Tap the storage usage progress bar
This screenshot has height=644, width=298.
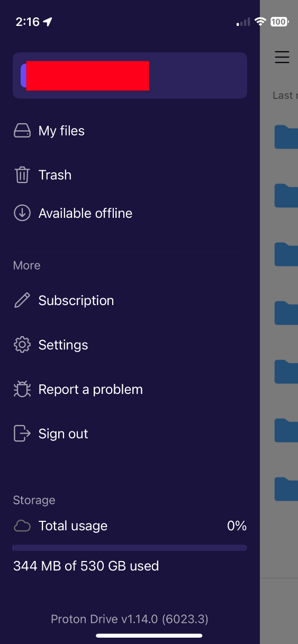tap(130, 548)
